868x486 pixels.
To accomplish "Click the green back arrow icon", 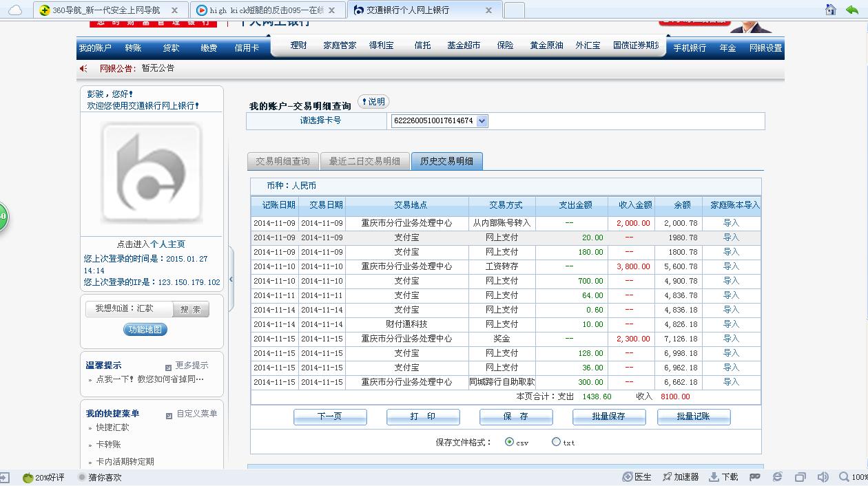I will (x=852, y=10).
